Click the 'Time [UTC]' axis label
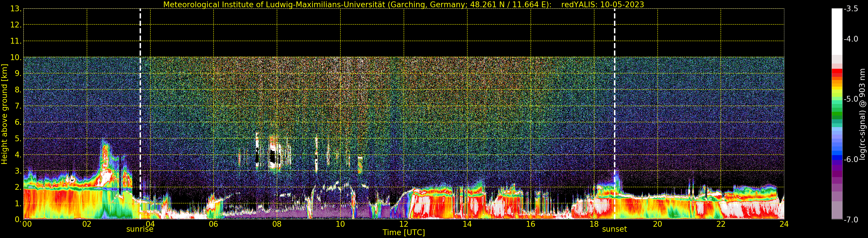This screenshot has width=868, height=238. (404, 232)
